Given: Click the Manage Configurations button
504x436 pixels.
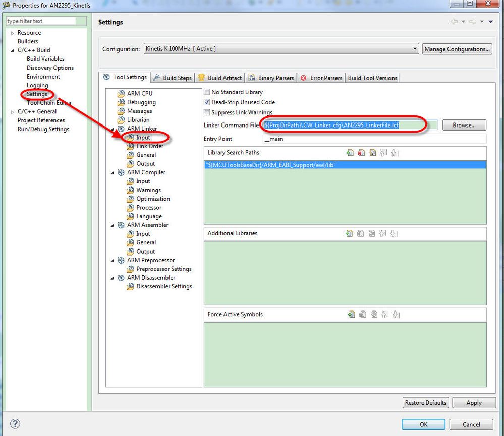Looking at the screenshot, I should [457, 49].
